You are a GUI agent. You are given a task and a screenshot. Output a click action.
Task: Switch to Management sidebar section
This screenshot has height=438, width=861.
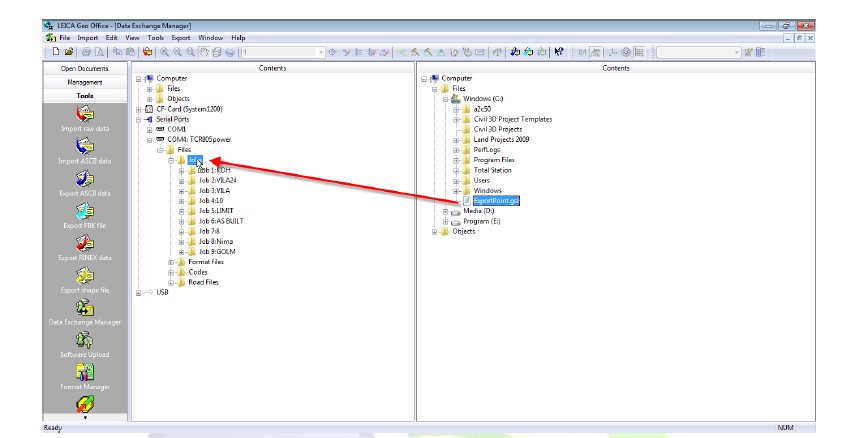point(85,82)
